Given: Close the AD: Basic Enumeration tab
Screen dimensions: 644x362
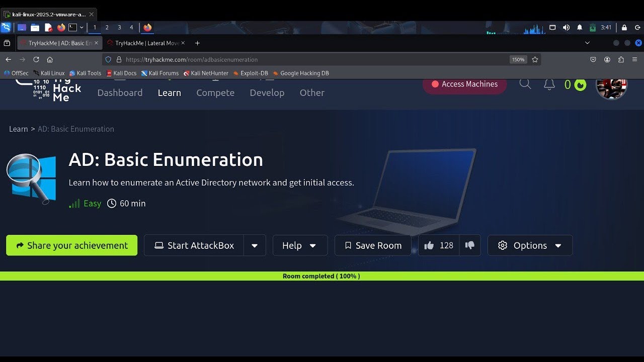Looking at the screenshot, I should [96, 43].
